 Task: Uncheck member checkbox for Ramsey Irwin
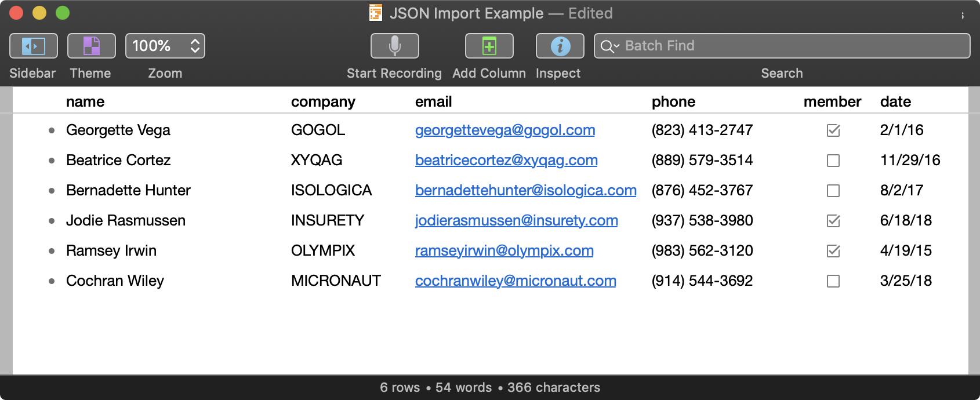[x=833, y=251]
